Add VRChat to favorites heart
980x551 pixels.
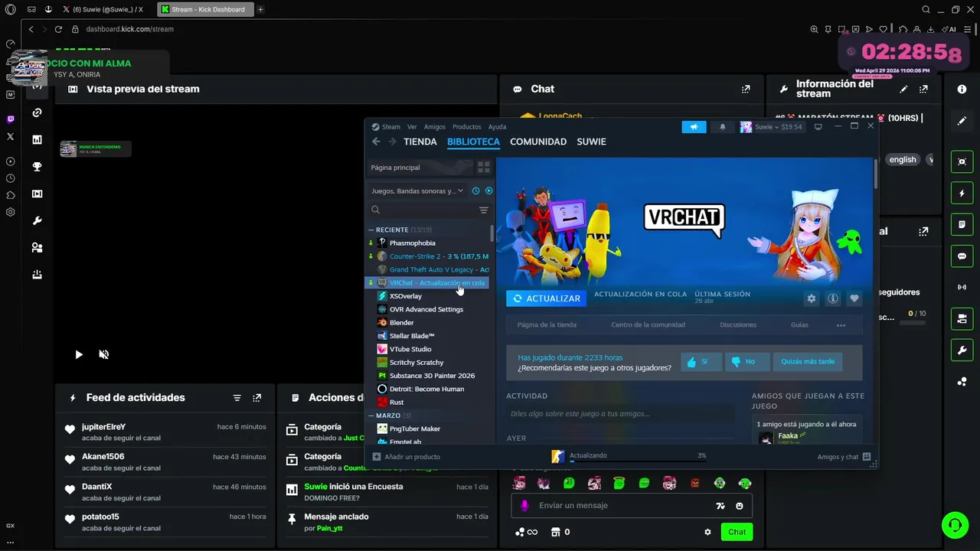click(x=854, y=298)
